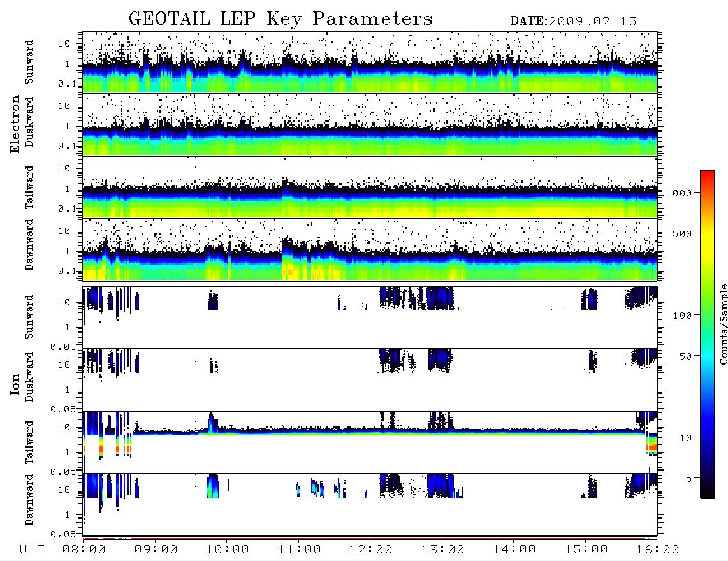
Task: Click the 0.1 tick of Electron Sunward panel
Action: 67,84
